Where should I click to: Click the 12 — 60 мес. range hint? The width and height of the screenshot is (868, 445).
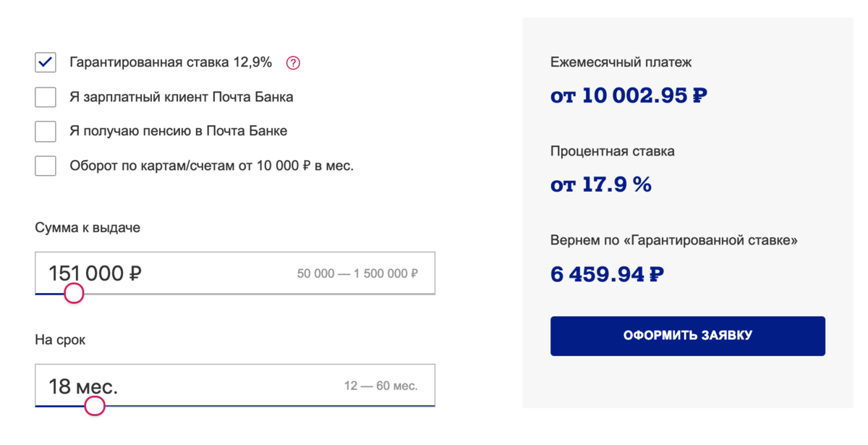380,386
